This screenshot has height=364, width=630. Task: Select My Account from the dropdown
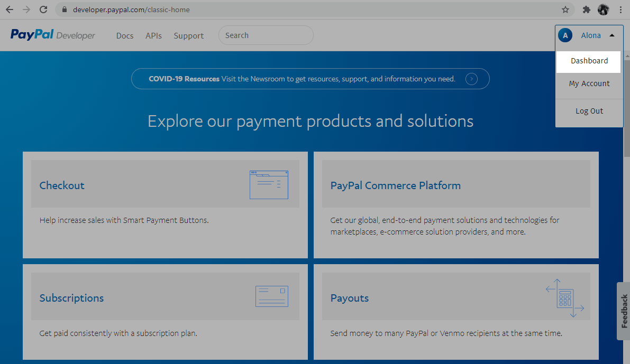click(x=589, y=83)
